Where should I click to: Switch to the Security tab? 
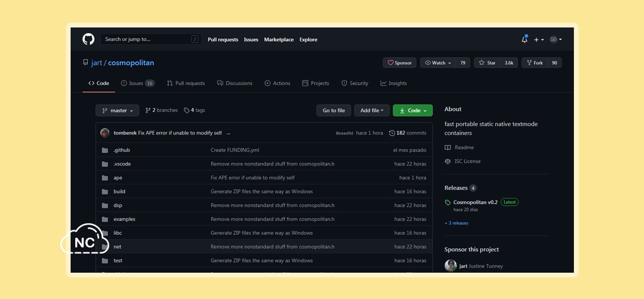coord(354,83)
